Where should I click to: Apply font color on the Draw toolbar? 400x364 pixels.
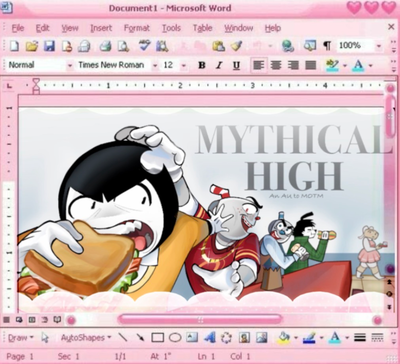tap(334, 338)
